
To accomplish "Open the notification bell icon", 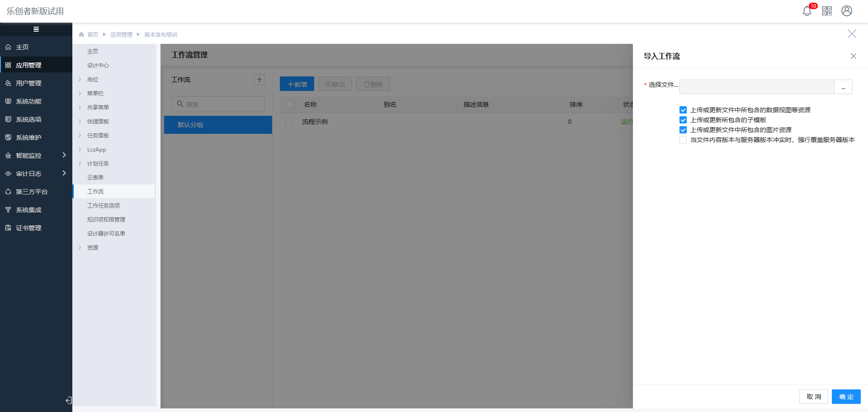I will click(807, 11).
